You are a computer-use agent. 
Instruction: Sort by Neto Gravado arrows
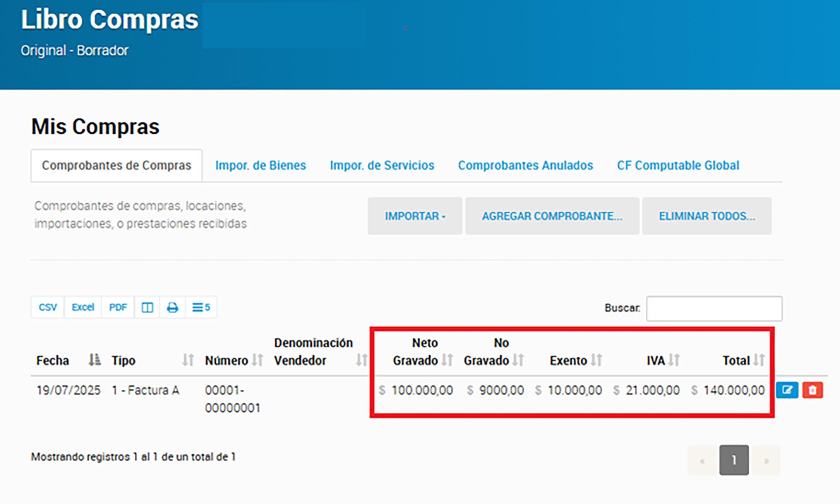pos(447,360)
